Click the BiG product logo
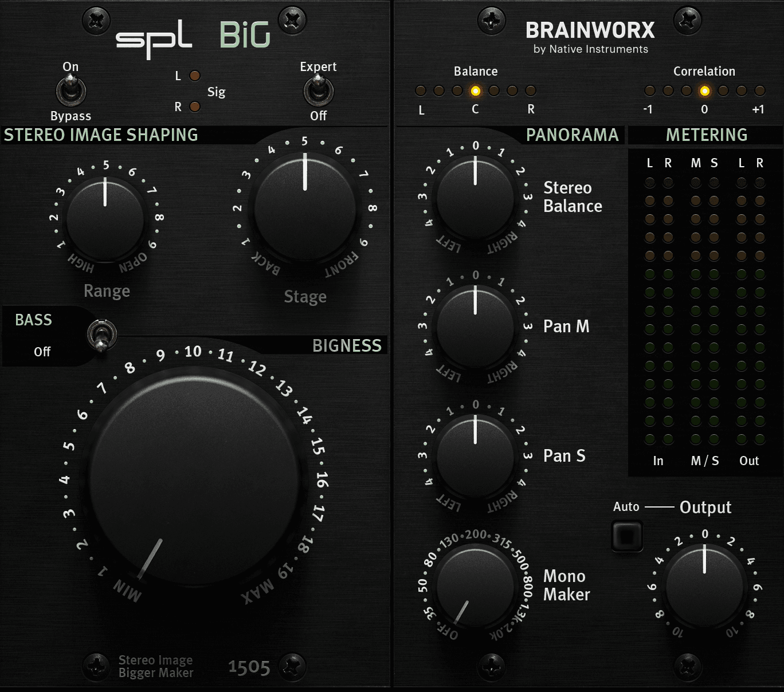This screenshot has width=784, height=692. click(x=245, y=36)
